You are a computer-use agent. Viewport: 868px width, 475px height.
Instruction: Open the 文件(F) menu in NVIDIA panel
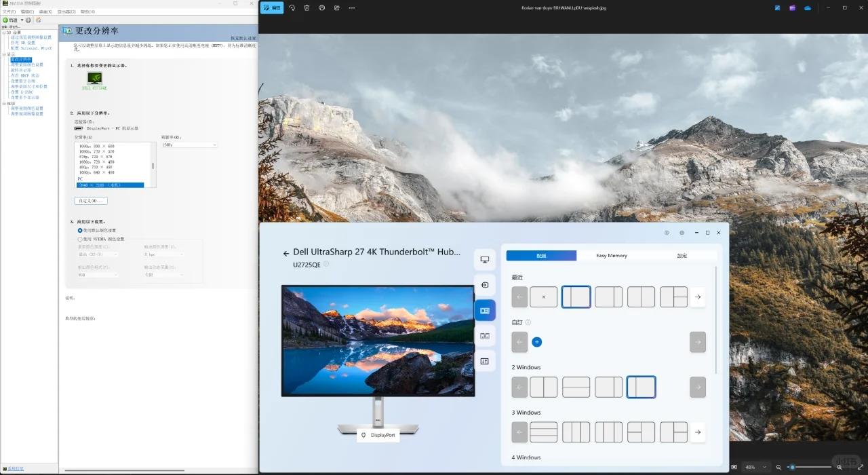[x=9, y=12]
